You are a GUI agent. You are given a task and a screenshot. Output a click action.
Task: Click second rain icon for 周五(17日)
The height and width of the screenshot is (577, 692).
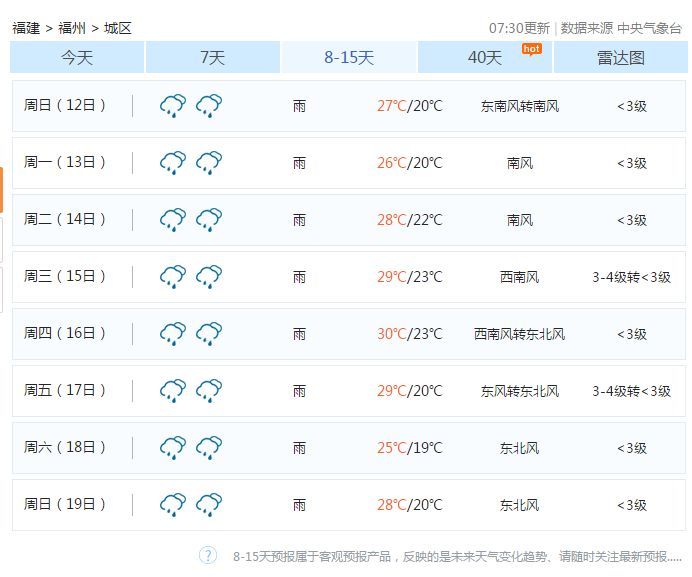tap(209, 390)
